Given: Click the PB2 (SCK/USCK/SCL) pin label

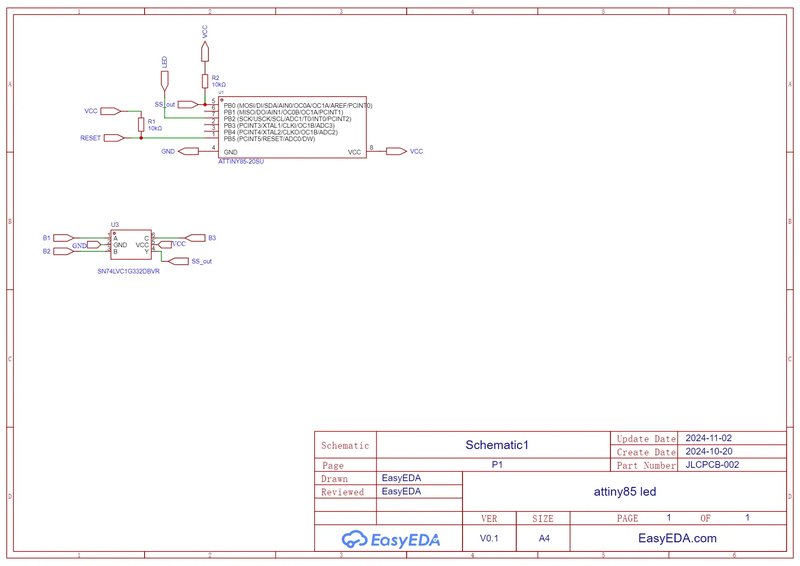Looking at the screenshot, I should [x=287, y=119].
